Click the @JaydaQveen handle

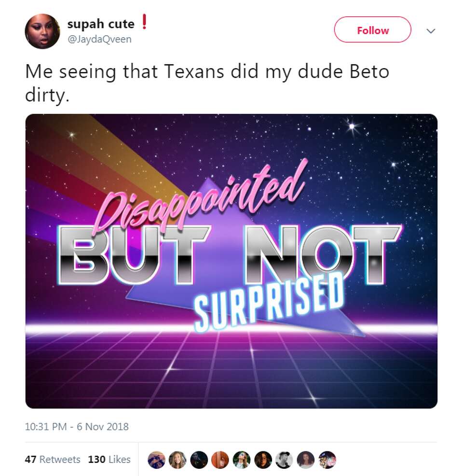pos(99,39)
